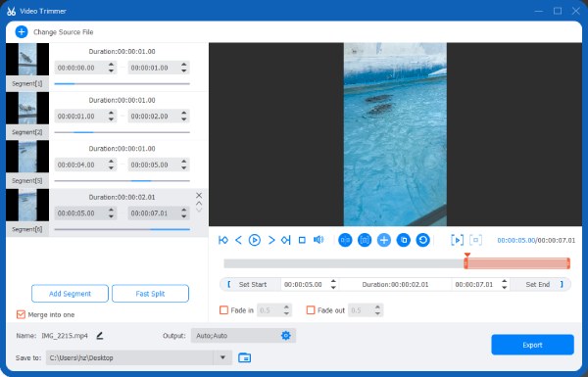Adjust timeline start time stepper arrows

point(333,284)
